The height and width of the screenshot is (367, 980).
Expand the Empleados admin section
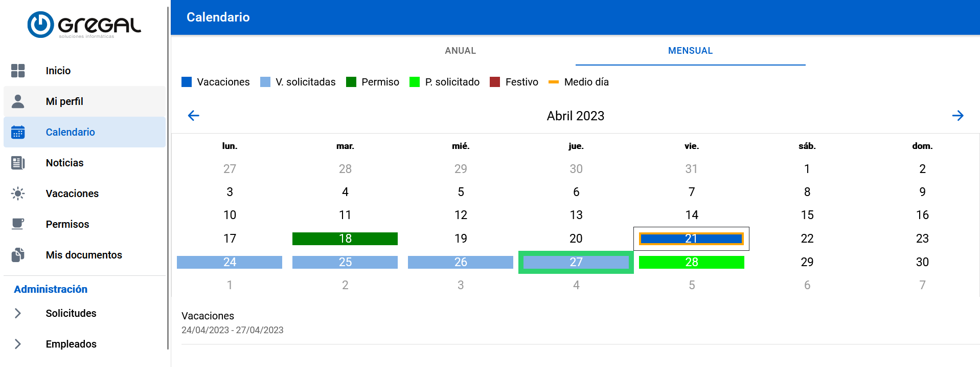[18, 344]
